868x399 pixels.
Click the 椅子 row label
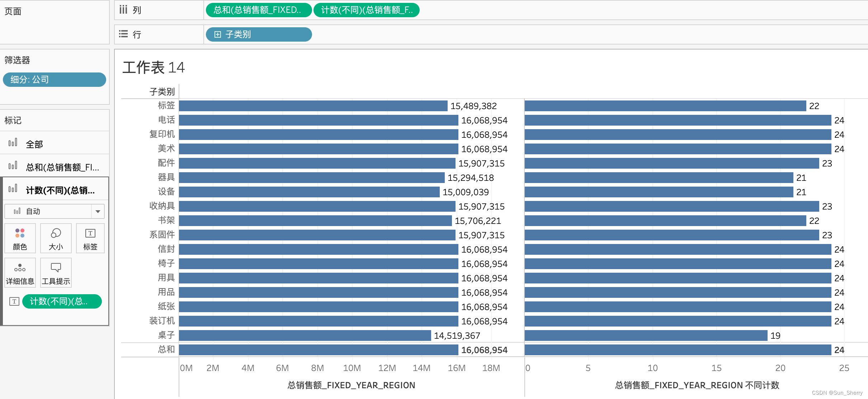166,263
